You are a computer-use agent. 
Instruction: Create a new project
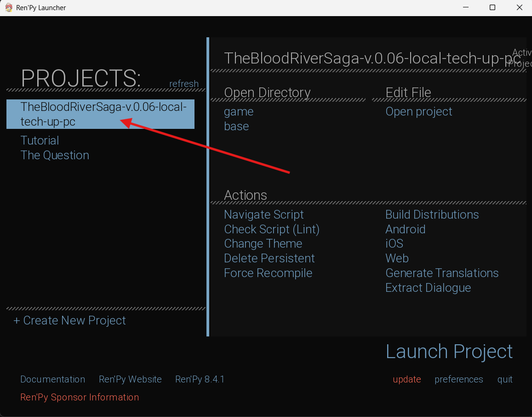click(69, 320)
